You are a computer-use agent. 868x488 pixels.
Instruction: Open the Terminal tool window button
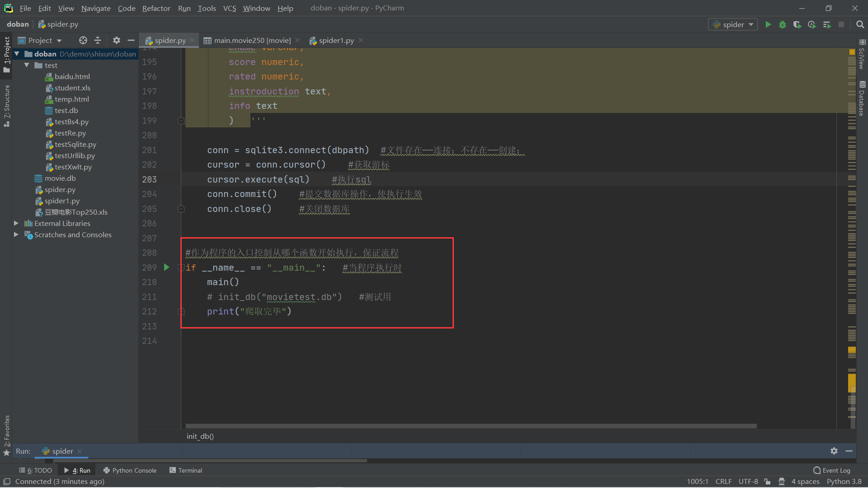[x=185, y=470]
